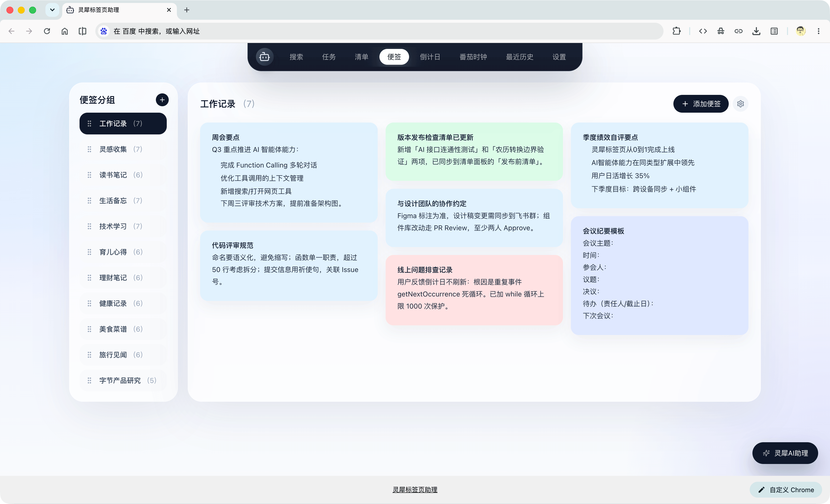Open note group settings gear icon
The image size is (830, 504).
(740, 104)
